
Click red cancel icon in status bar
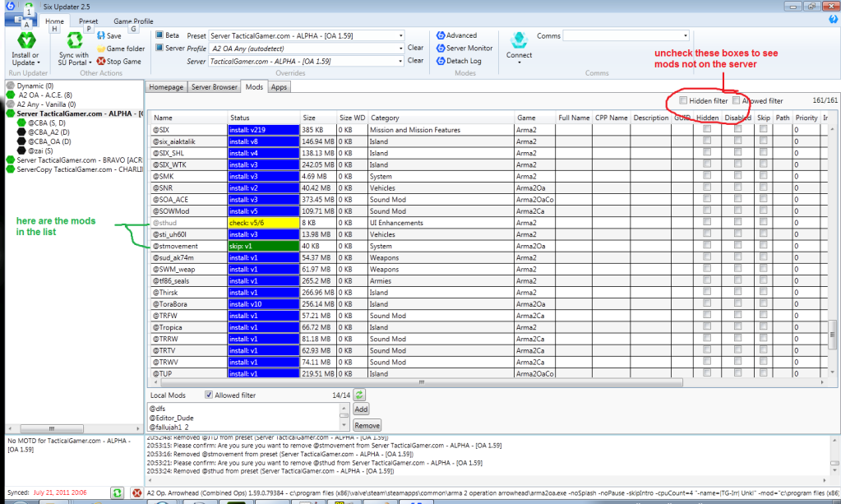[x=136, y=492]
